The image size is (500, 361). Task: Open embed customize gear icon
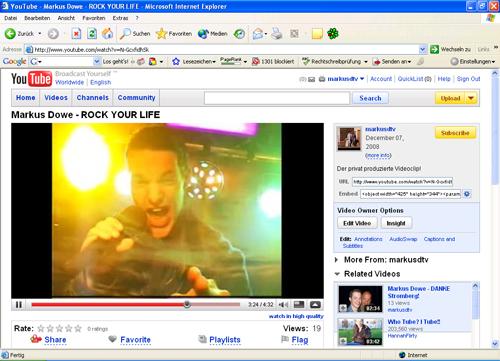[x=467, y=194]
